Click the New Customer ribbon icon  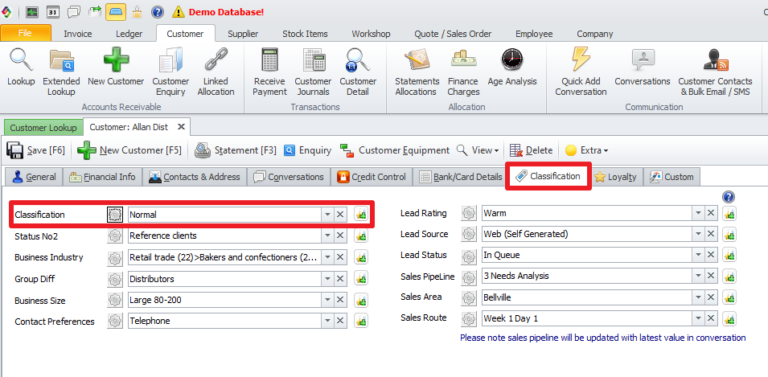(116, 68)
